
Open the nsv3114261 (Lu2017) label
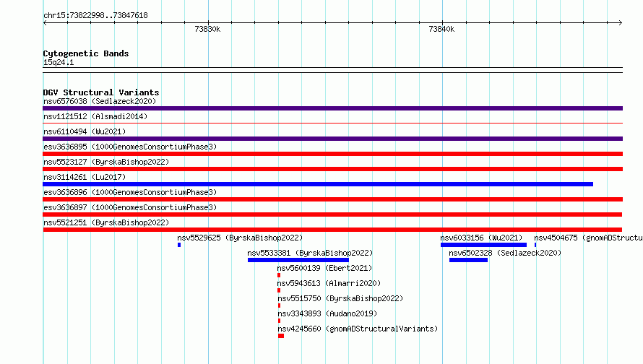85,177
